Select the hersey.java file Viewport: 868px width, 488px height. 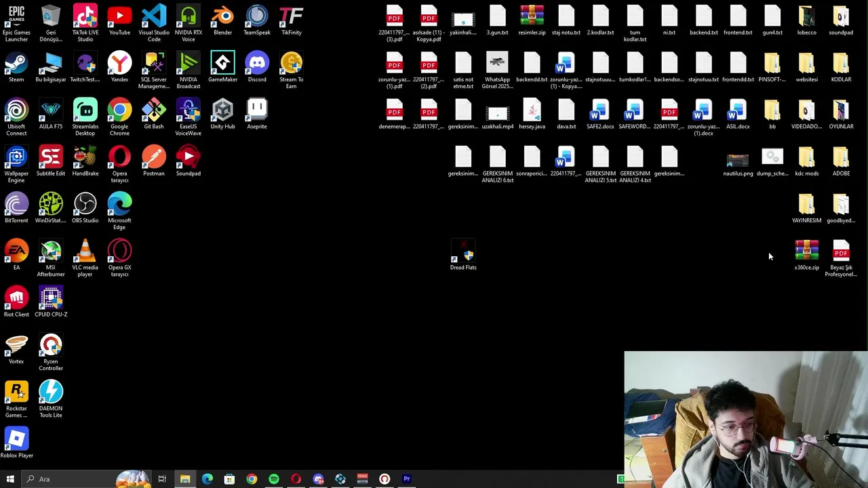coord(532,114)
